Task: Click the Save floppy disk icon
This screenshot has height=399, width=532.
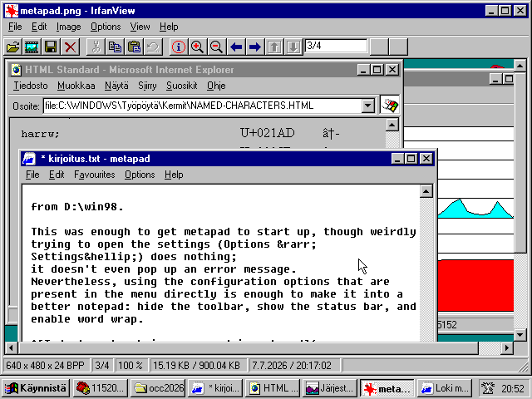Action: click(x=51, y=47)
